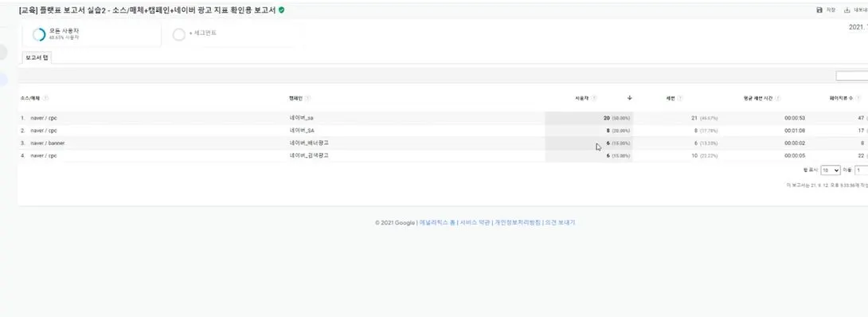Click the table search input field
Screen dimensions: 868x317
[852, 76]
